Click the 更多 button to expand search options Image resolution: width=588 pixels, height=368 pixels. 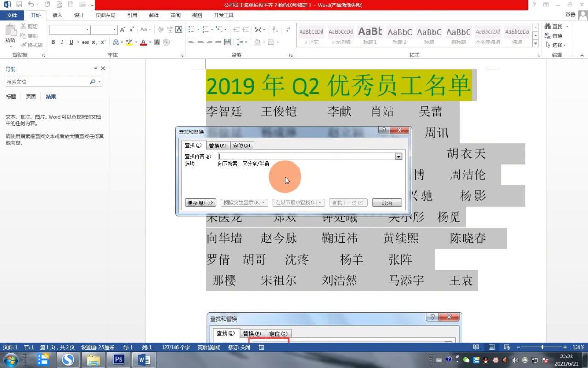(200, 202)
